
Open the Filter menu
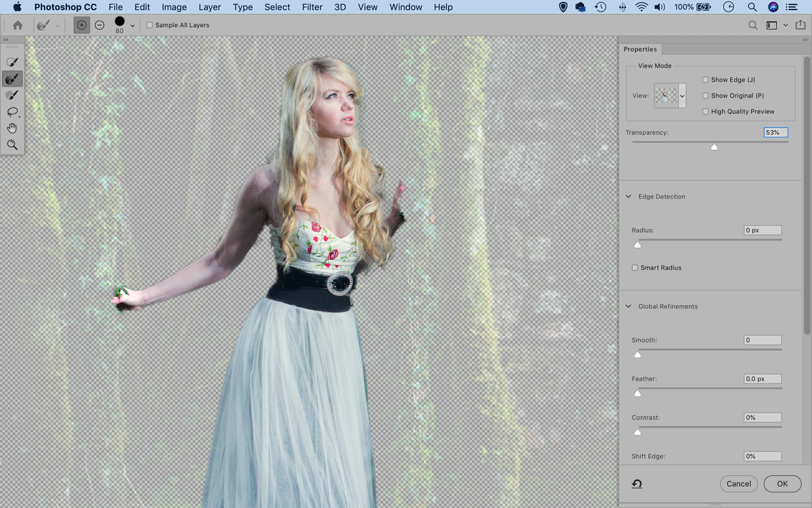point(312,7)
